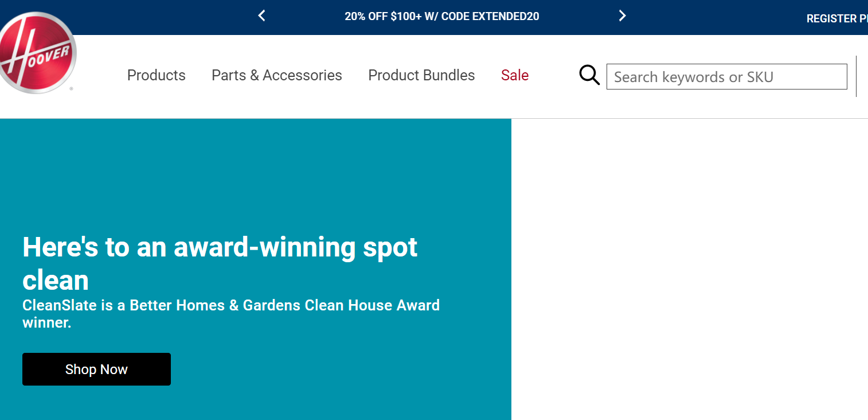Show next promo banner message

[x=622, y=16]
